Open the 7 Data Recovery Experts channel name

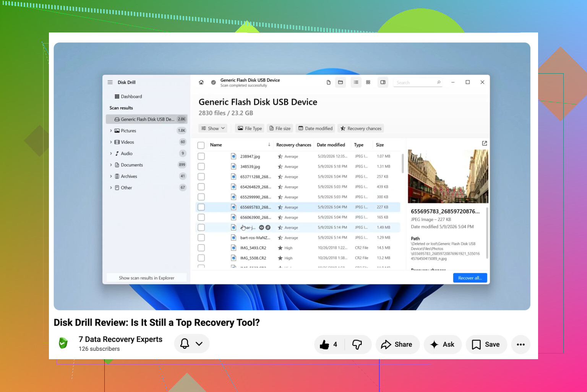coord(120,339)
